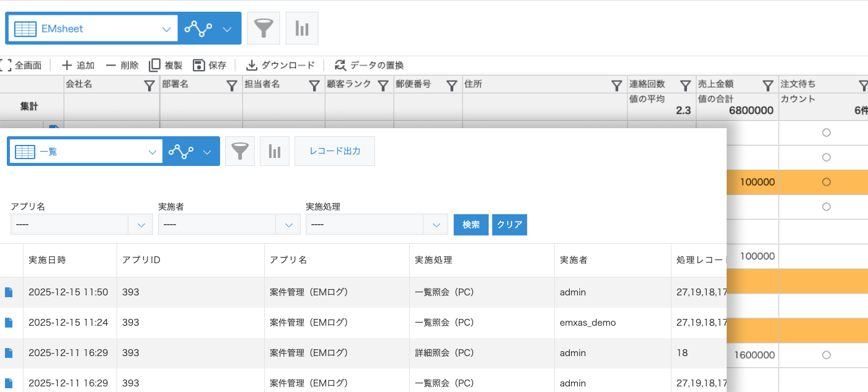
Task: Toggle the 注文待ち circle on the highlighted 100000 row
Action: (825, 182)
